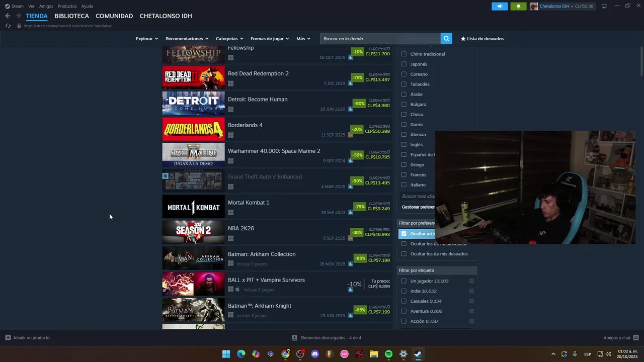644x362 pixels.
Task: Open the notifications bell icon
Action: [519, 6]
